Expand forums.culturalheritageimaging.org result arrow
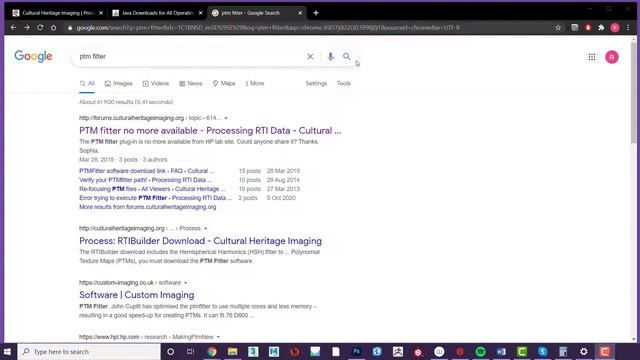Image resolution: width=640 pixels, height=360 pixels. pyautogui.click(x=226, y=118)
